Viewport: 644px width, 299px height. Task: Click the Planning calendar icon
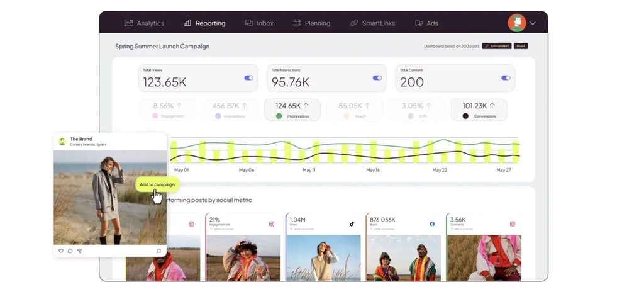pos(297,23)
